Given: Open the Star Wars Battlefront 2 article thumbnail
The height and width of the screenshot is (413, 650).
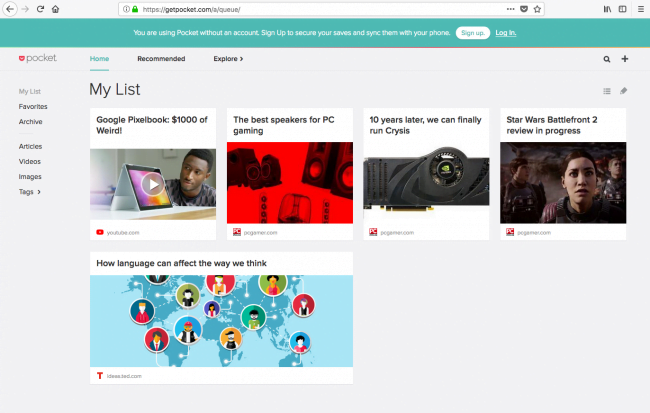Looking at the screenshot, I should click(x=563, y=183).
